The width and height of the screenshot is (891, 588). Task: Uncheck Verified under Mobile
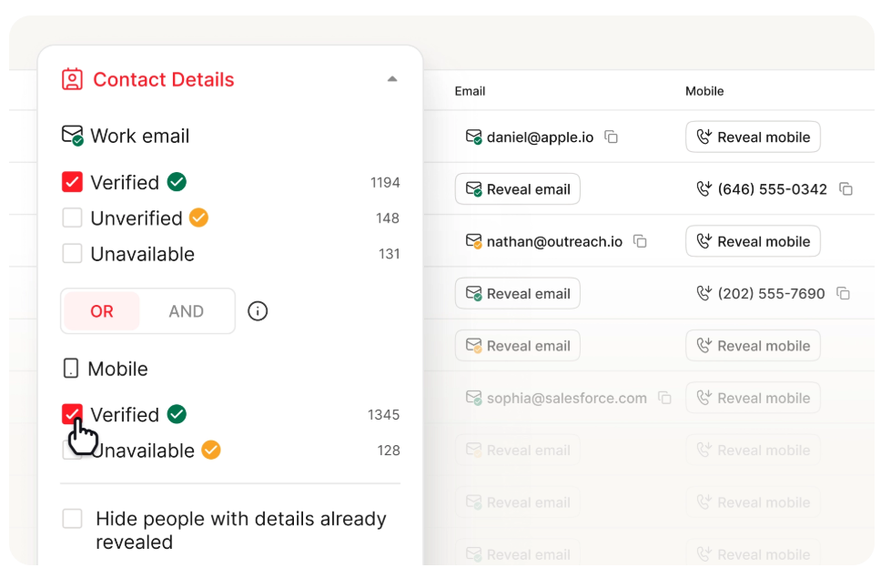pos(72,414)
